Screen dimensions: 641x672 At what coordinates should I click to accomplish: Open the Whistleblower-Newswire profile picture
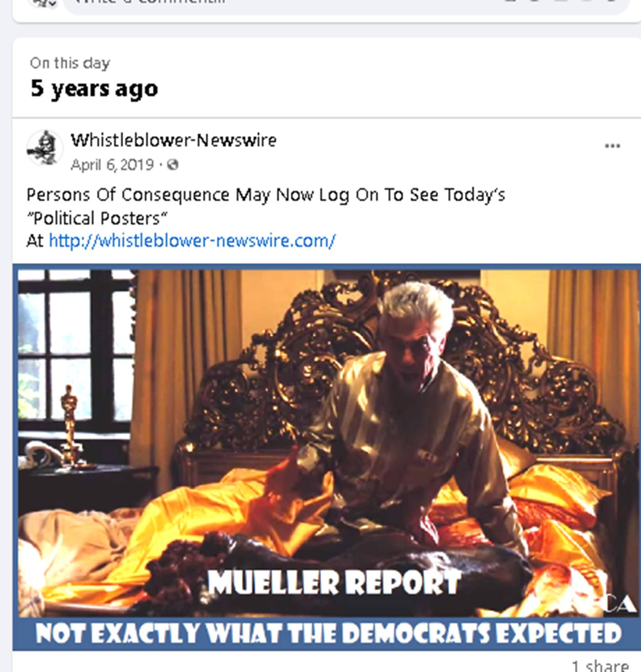pos(44,148)
